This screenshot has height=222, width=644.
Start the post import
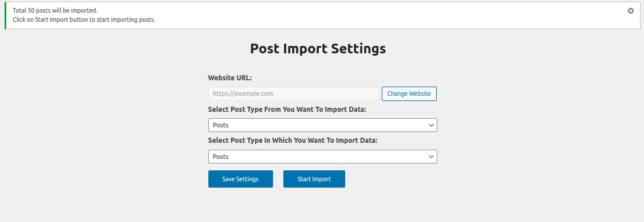pos(314,179)
